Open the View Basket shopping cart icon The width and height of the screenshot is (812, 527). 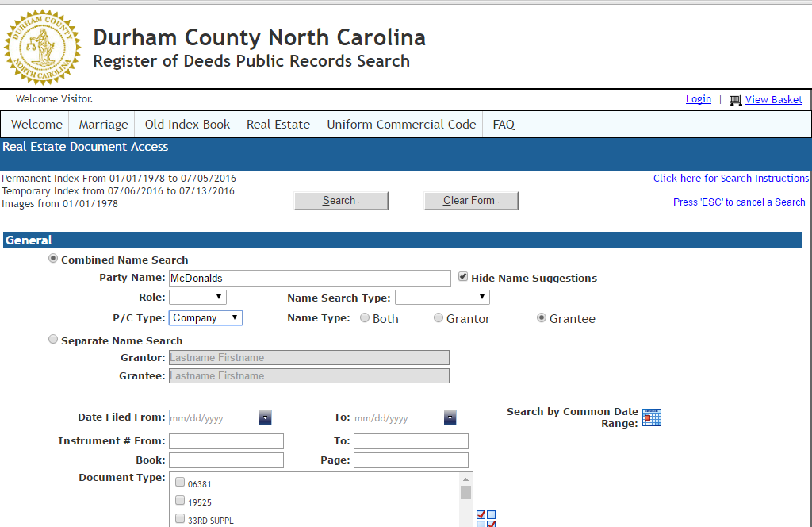pos(735,99)
